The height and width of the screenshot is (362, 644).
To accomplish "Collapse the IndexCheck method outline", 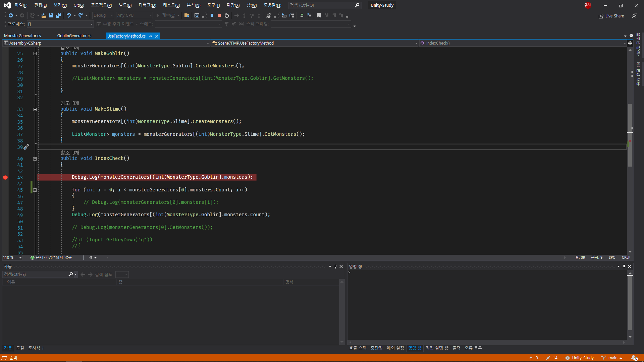I will click(35, 159).
